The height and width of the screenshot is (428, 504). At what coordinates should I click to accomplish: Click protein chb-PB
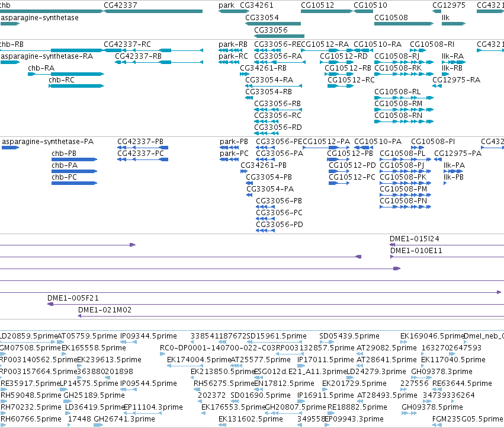coord(64,154)
